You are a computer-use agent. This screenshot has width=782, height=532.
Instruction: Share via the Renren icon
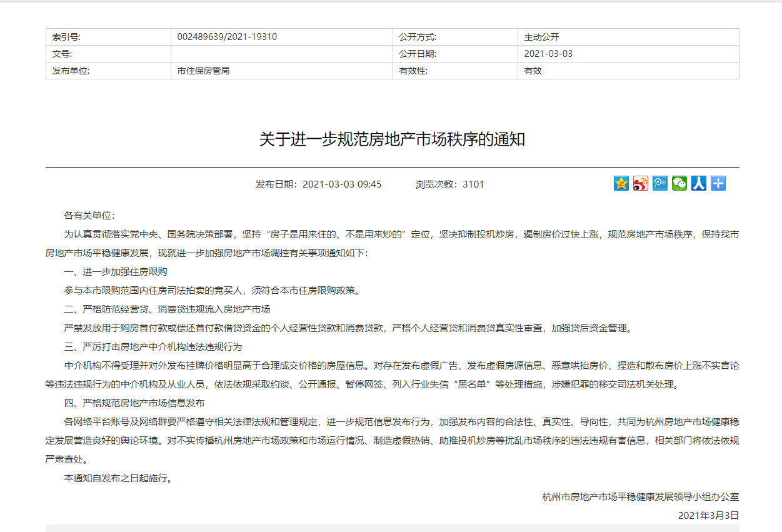point(699,183)
